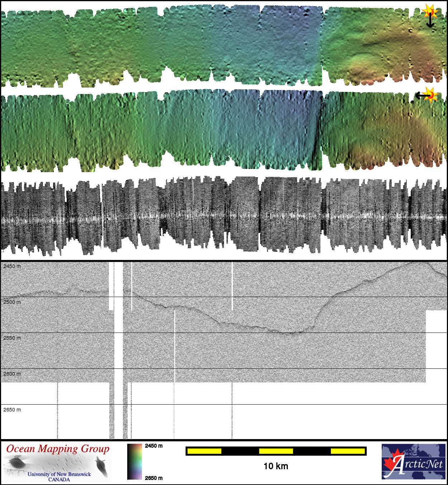The width and height of the screenshot is (448, 485).
Task: Click the leftmost yellow segment of the scale bar
Action: [204, 451]
